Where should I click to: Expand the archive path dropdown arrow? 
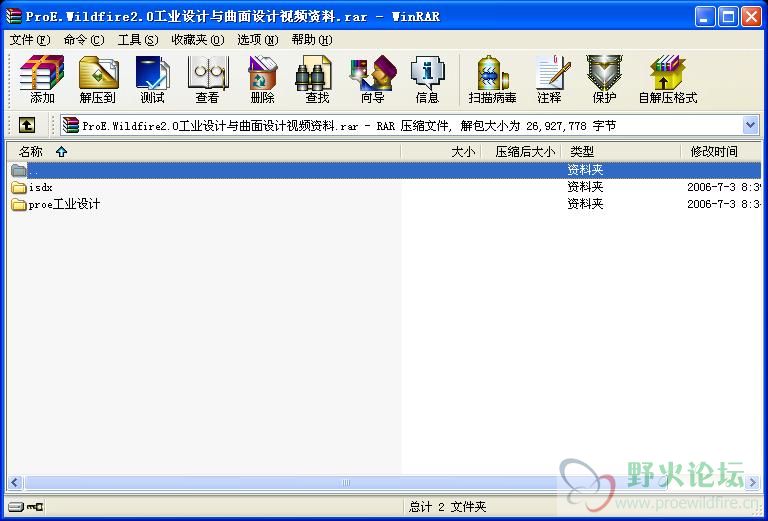(x=750, y=125)
